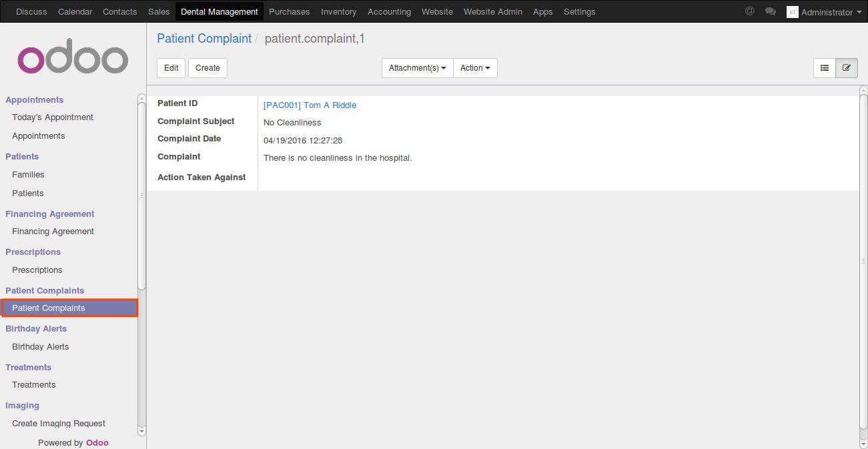The image size is (868, 449).
Task: Open the Action dropdown menu
Action: [x=475, y=68]
